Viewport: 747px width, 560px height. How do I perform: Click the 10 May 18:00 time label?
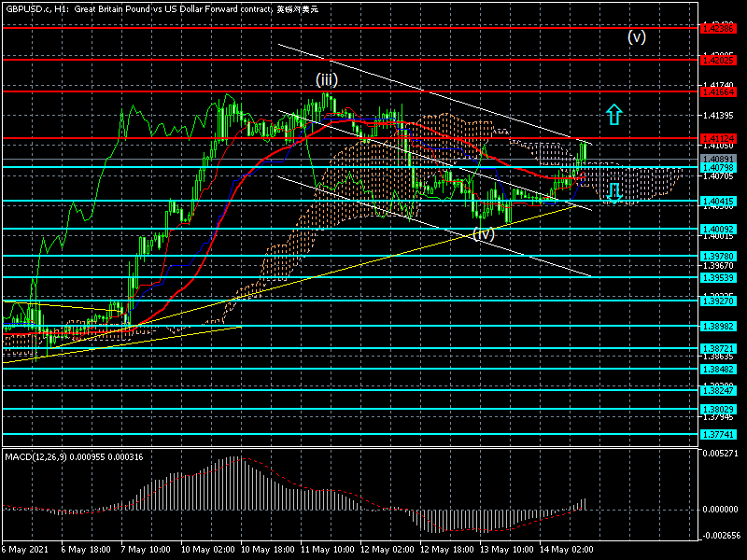(x=268, y=550)
